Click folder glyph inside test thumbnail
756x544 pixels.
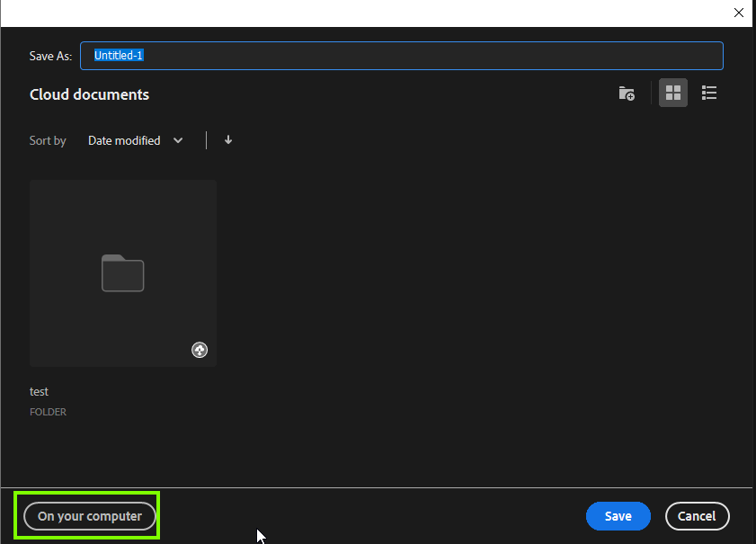[x=122, y=273]
